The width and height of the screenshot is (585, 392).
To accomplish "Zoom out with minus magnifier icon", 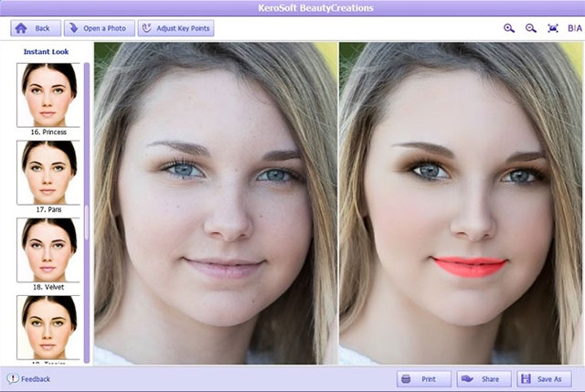I will [x=531, y=28].
